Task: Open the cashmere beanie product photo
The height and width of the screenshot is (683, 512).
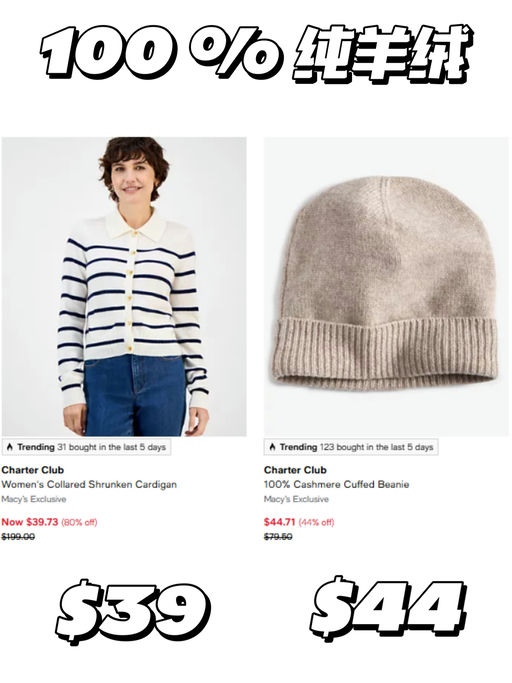Action: [386, 286]
